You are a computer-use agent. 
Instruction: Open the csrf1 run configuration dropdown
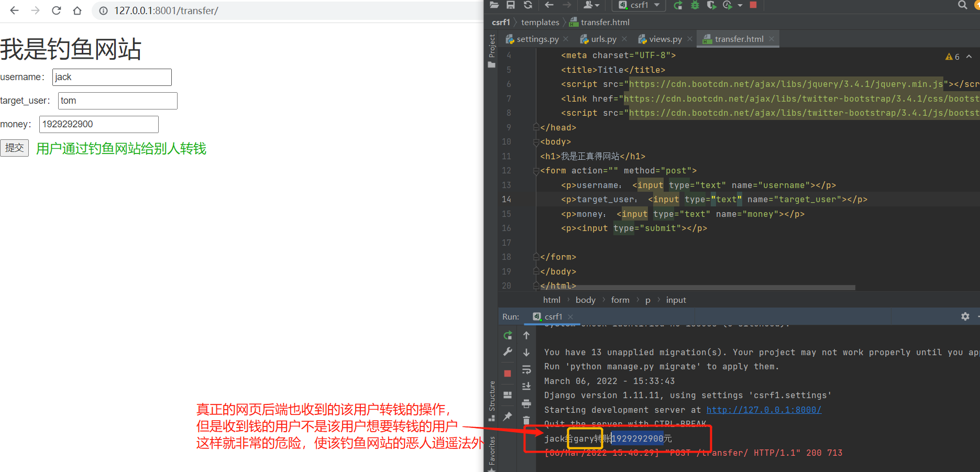pos(639,5)
